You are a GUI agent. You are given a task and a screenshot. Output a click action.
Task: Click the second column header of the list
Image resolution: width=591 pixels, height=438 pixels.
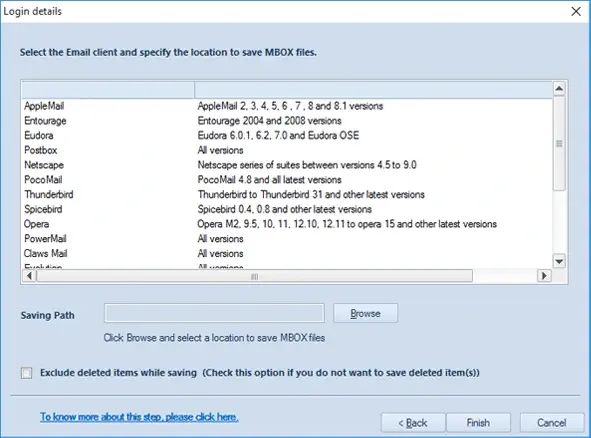374,90
